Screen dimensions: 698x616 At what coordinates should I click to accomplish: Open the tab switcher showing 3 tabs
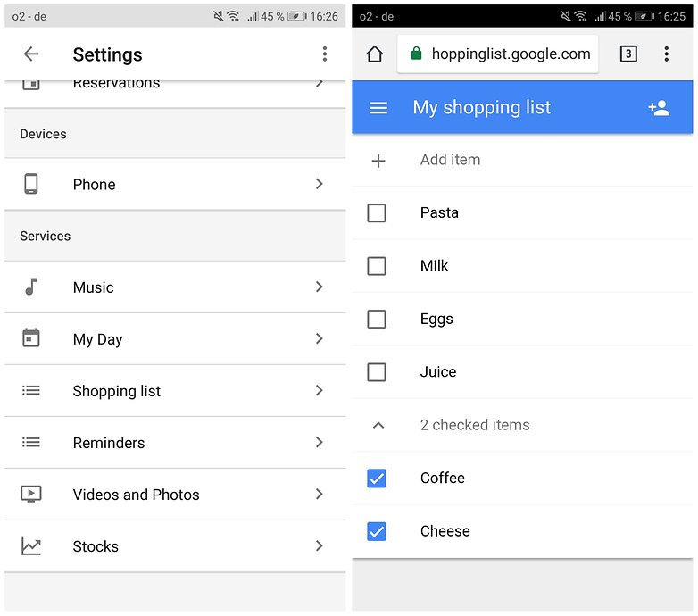click(x=628, y=54)
